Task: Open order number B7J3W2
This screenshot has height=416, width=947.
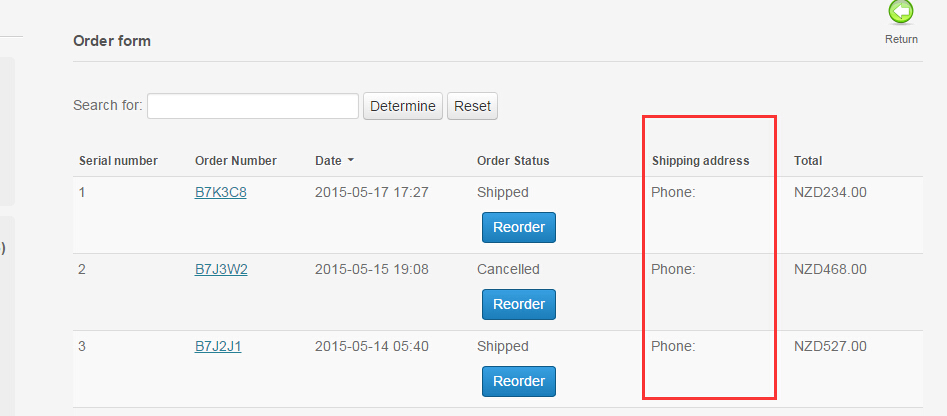Action: coord(221,269)
